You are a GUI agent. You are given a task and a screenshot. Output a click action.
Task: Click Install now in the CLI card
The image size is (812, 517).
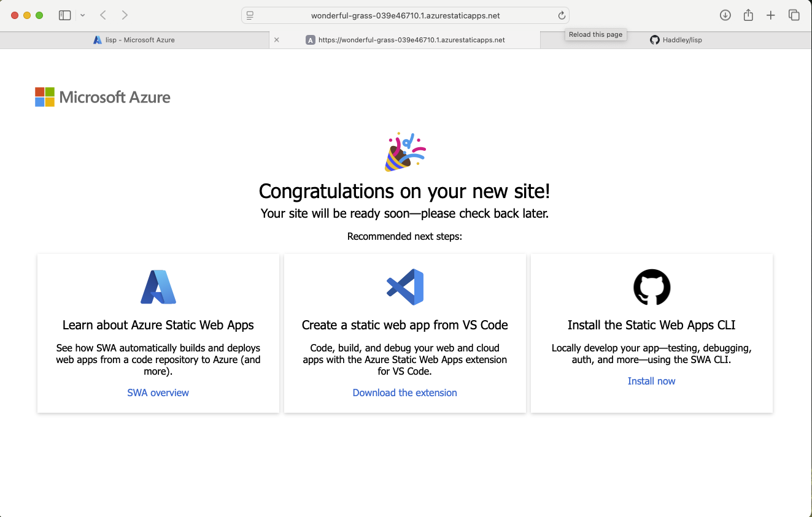click(x=651, y=381)
